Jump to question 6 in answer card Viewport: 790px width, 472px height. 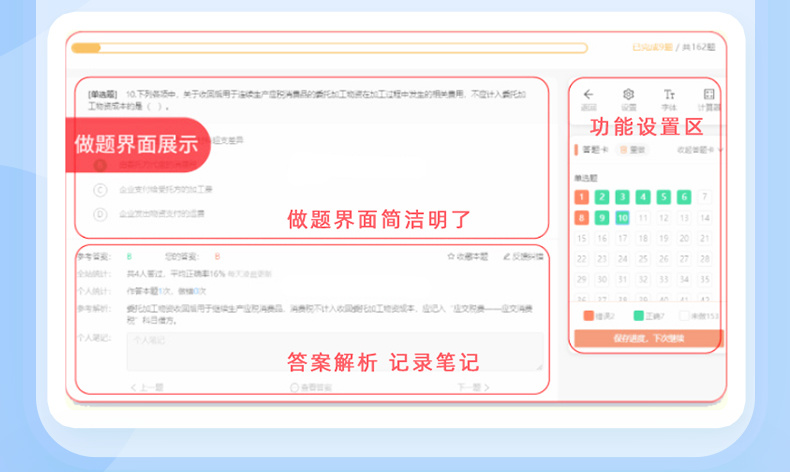click(684, 197)
